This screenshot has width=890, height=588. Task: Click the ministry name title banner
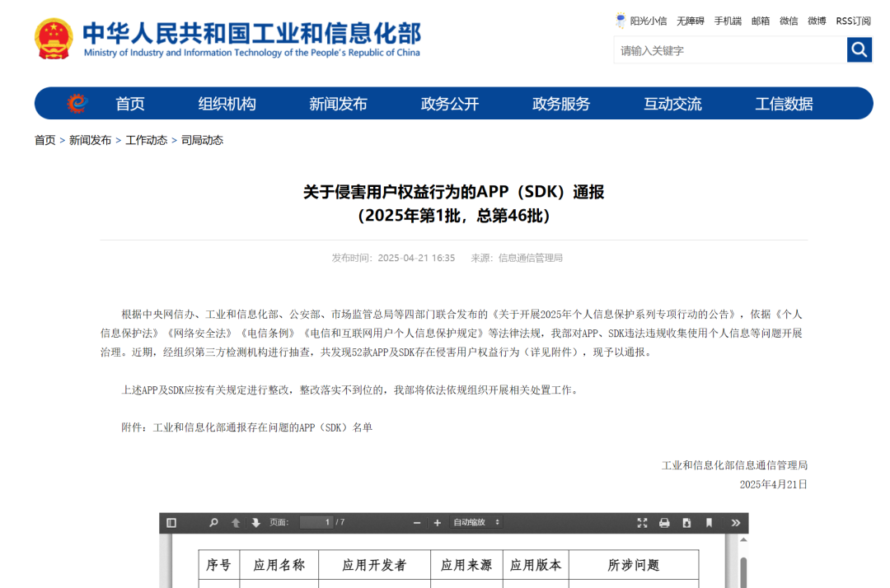tap(252, 39)
